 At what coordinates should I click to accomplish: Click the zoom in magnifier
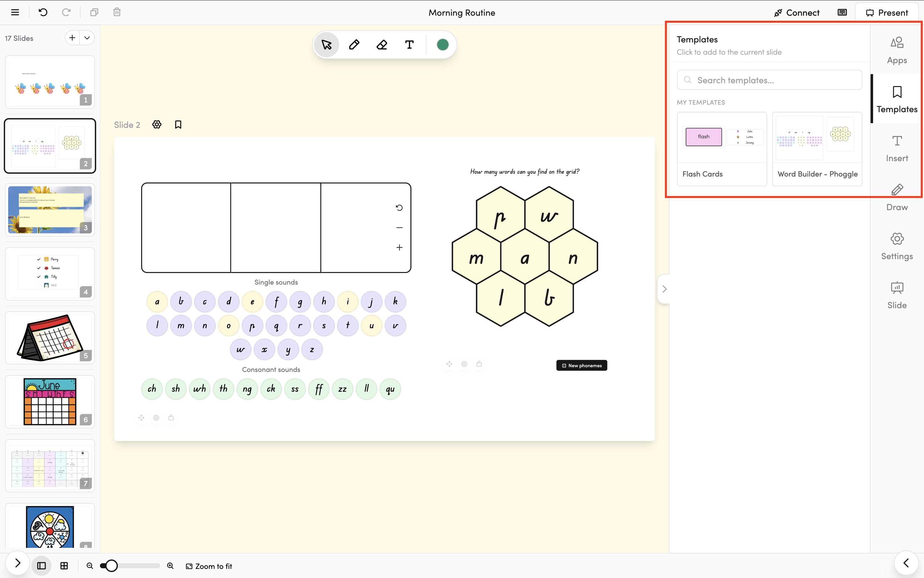pos(171,566)
